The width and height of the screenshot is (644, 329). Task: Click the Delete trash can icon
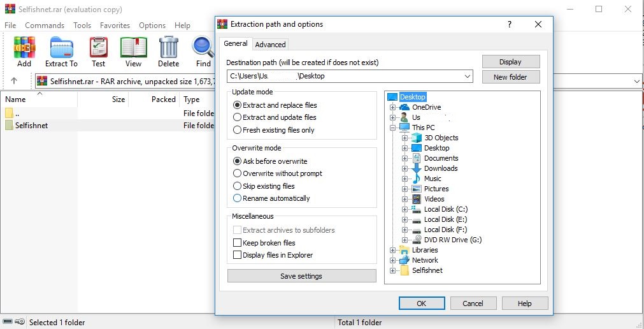point(168,48)
